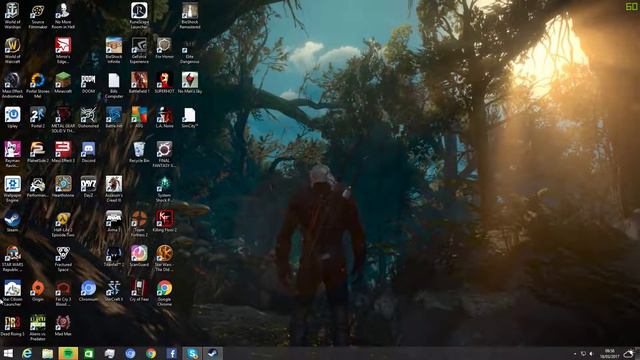Click the Mad Max desktop icon
Image resolution: width=640 pixels, height=360 pixels.
coord(63,326)
